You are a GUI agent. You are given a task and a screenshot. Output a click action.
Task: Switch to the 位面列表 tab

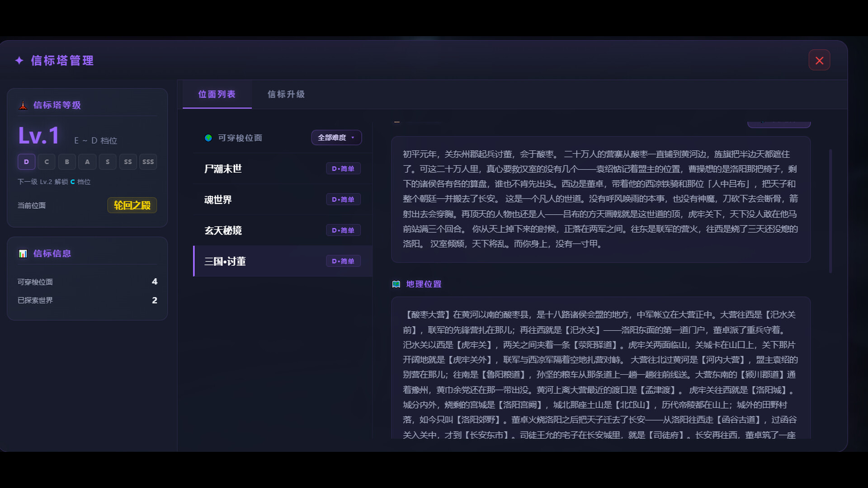point(217,94)
